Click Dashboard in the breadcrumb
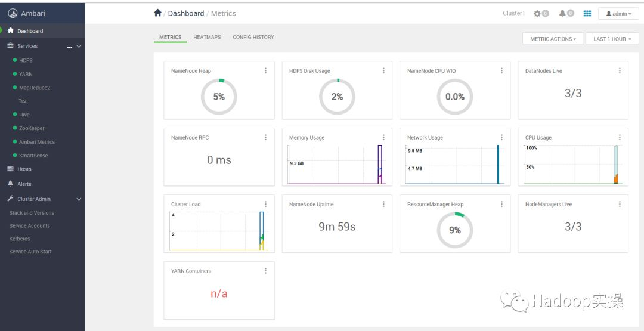Screen dimensions: 644x331 point(186,14)
